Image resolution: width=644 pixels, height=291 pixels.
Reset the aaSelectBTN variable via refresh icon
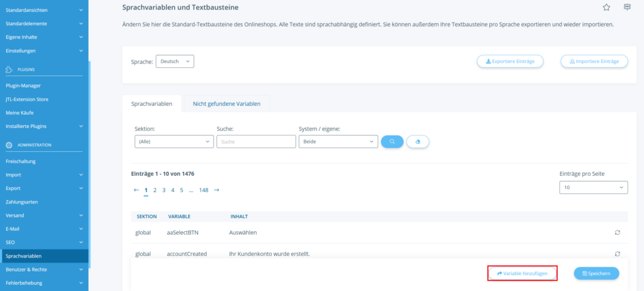click(618, 232)
